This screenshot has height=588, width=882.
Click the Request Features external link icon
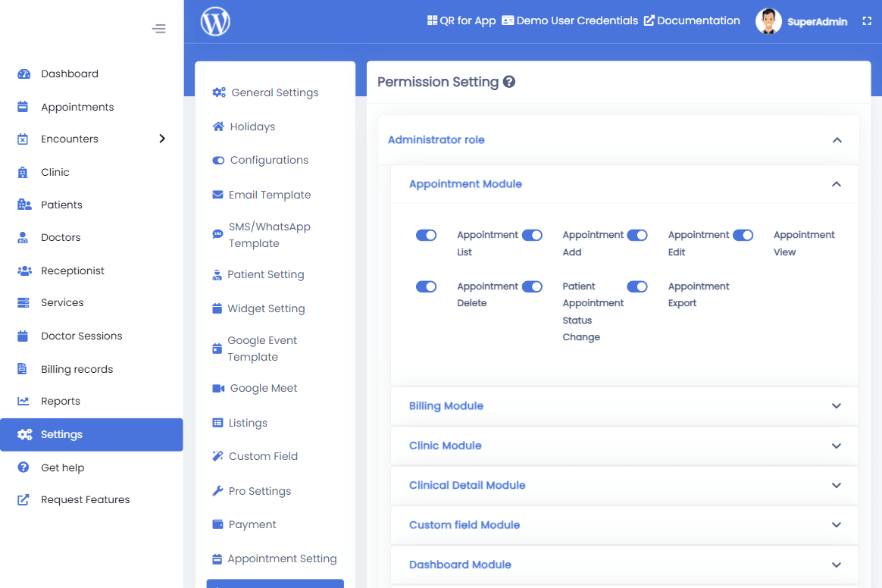tap(23, 499)
